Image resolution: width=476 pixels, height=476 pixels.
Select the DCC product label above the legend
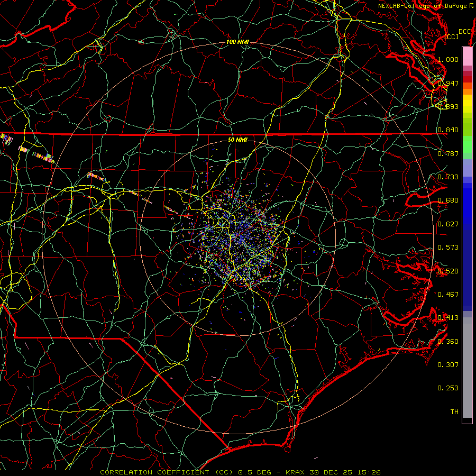point(464,32)
